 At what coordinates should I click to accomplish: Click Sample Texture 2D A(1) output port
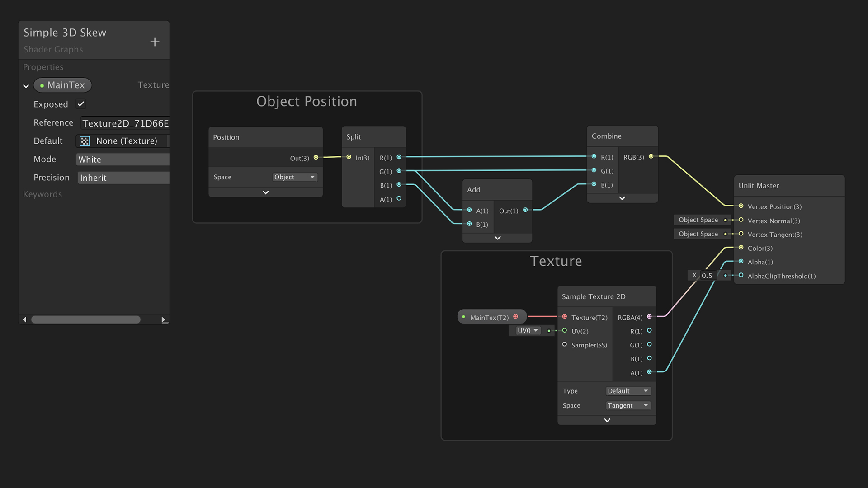click(x=650, y=372)
